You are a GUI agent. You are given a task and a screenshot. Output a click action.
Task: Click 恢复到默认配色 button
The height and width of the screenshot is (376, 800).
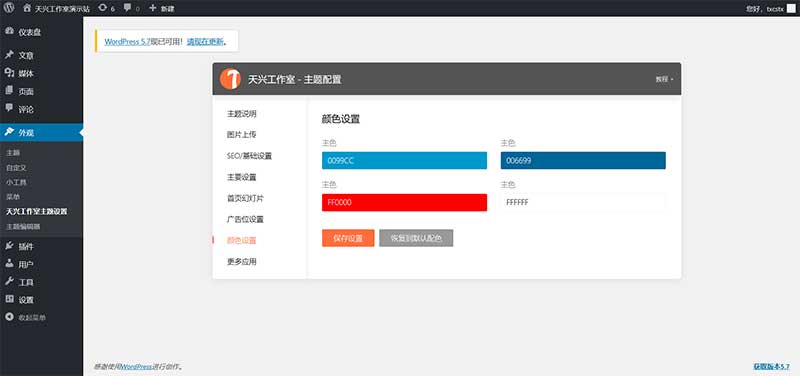tap(416, 238)
